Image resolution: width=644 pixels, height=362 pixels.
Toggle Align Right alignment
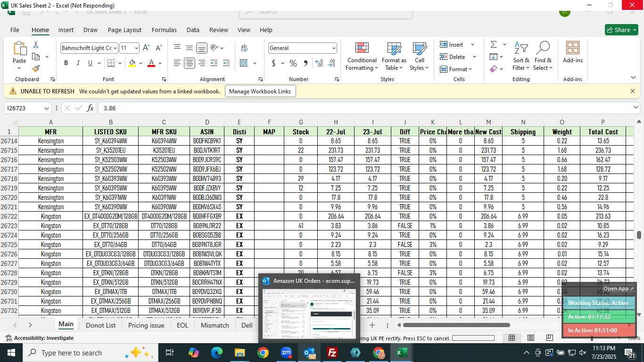pyautogui.click(x=202, y=63)
